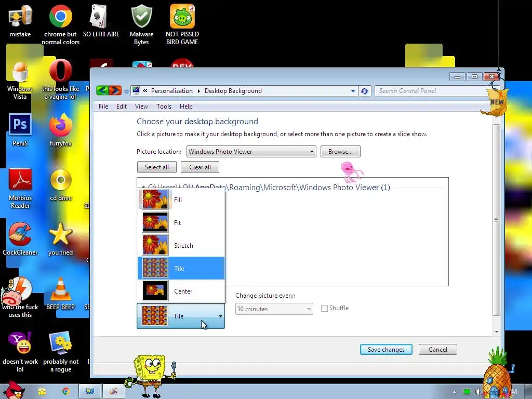This screenshot has width=532, height=399.
Task: Click the Browse... button
Action: pyautogui.click(x=340, y=152)
